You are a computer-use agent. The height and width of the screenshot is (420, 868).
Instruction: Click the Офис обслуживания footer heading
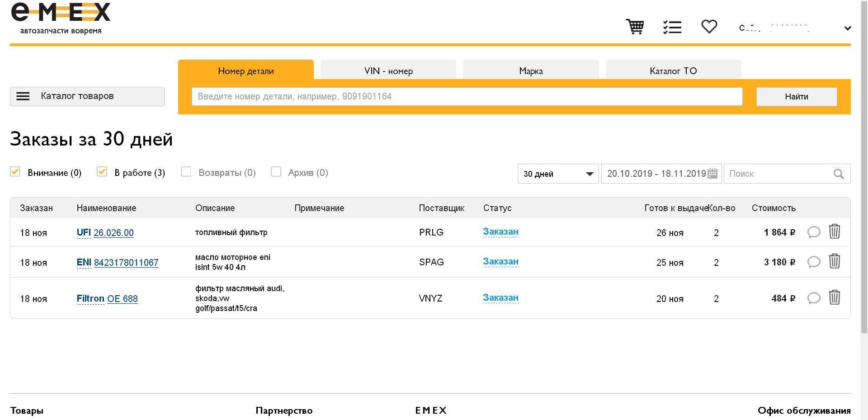tap(804, 411)
